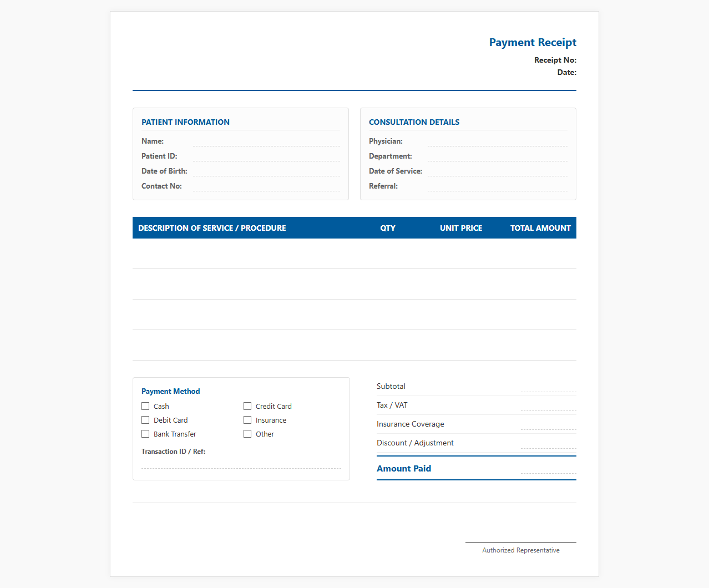The image size is (709, 588).
Task: Click the Authorized Representative signature label
Action: point(521,550)
